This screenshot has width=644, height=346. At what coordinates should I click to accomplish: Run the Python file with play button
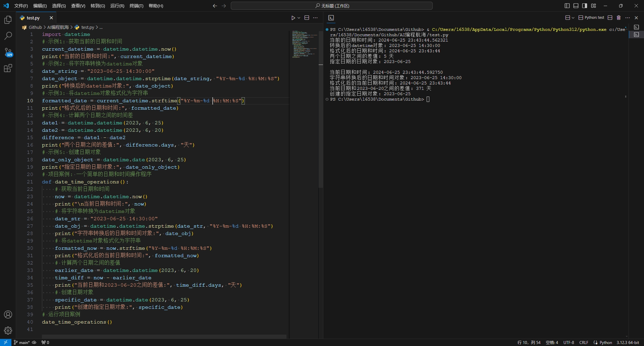[x=293, y=18]
